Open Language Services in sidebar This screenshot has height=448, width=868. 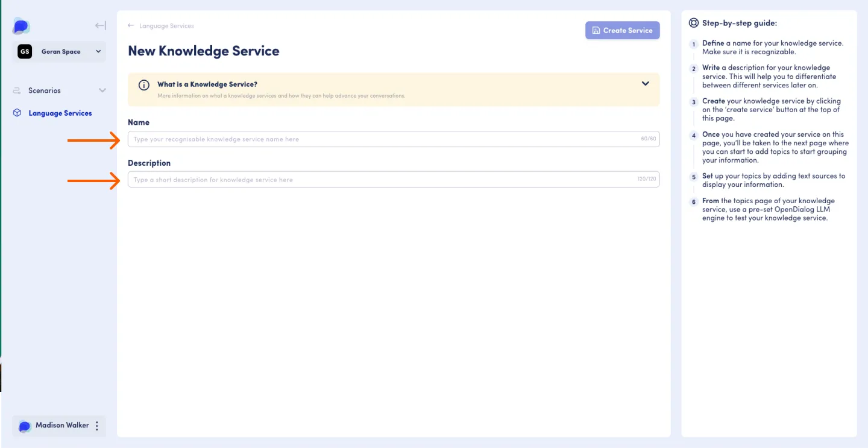pyautogui.click(x=60, y=113)
